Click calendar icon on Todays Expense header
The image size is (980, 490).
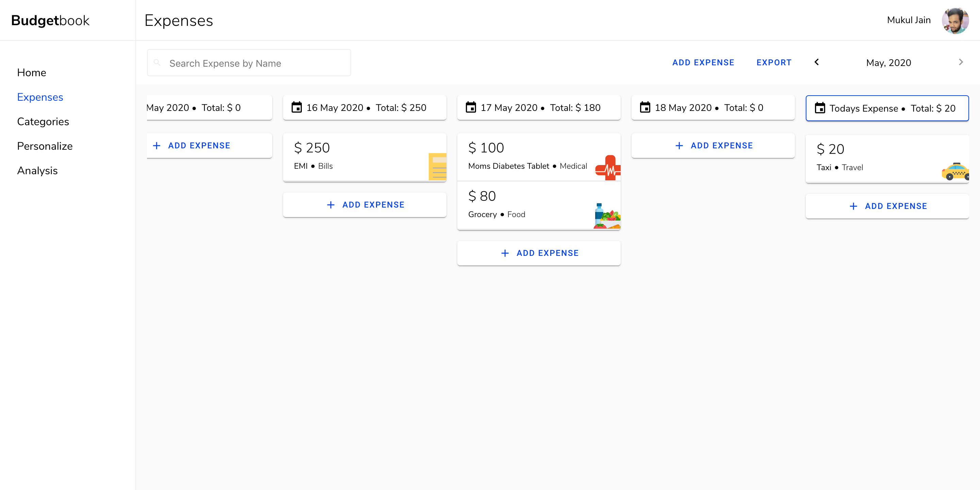tap(819, 109)
